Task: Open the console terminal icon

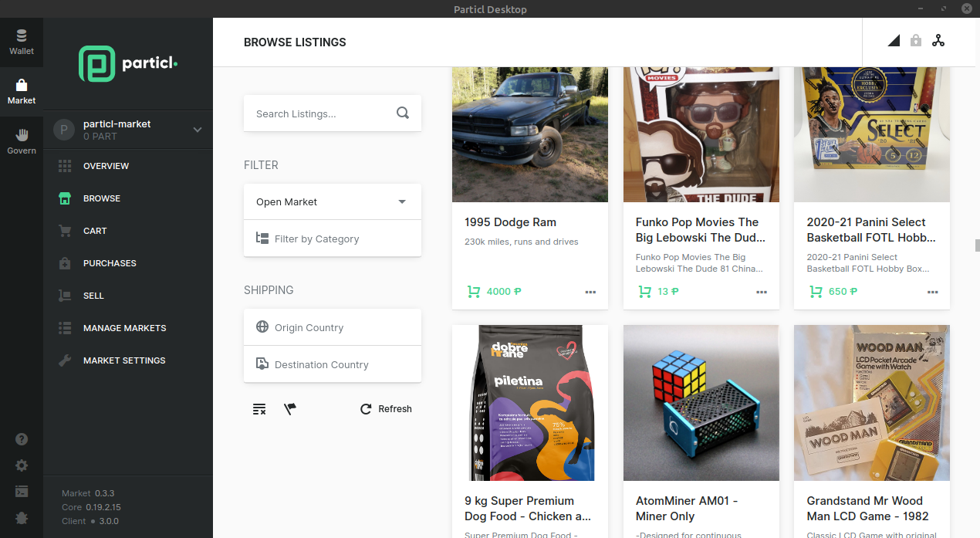Action: coord(22,492)
